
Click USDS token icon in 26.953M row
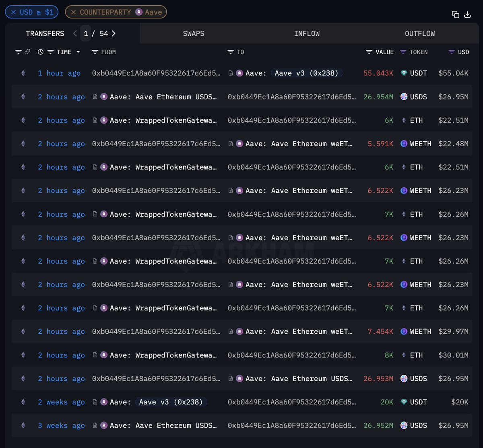(x=404, y=379)
